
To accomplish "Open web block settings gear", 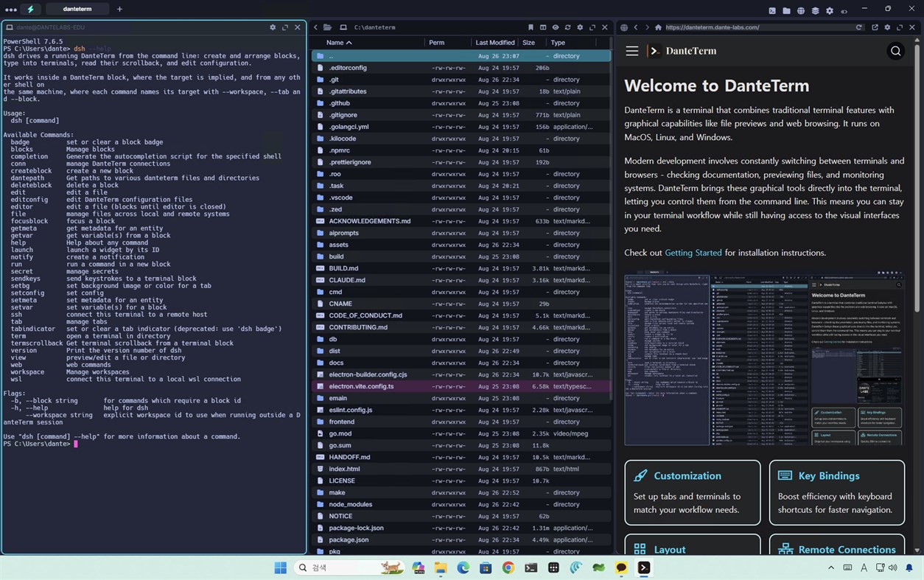I will tap(887, 27).
